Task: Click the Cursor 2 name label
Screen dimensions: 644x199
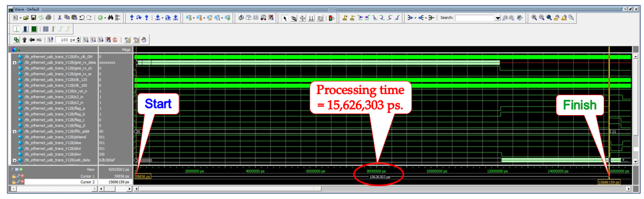Action: pyautogui.click(x=87, y=182)
